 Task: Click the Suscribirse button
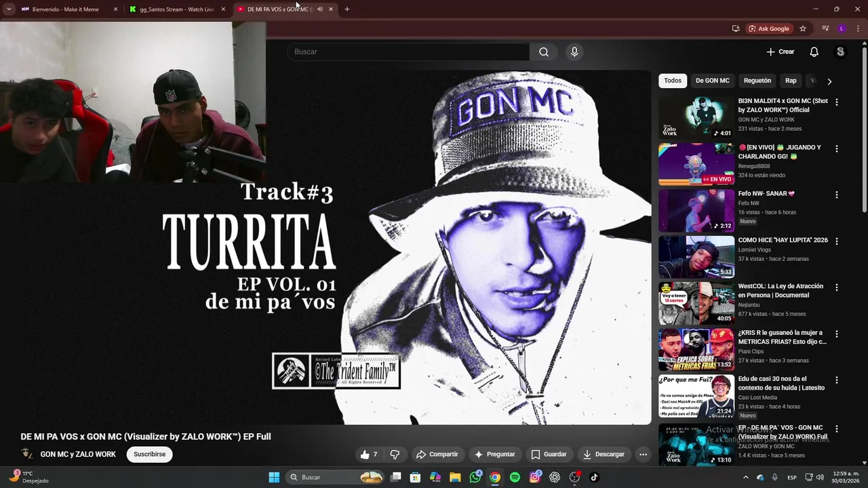149,454
